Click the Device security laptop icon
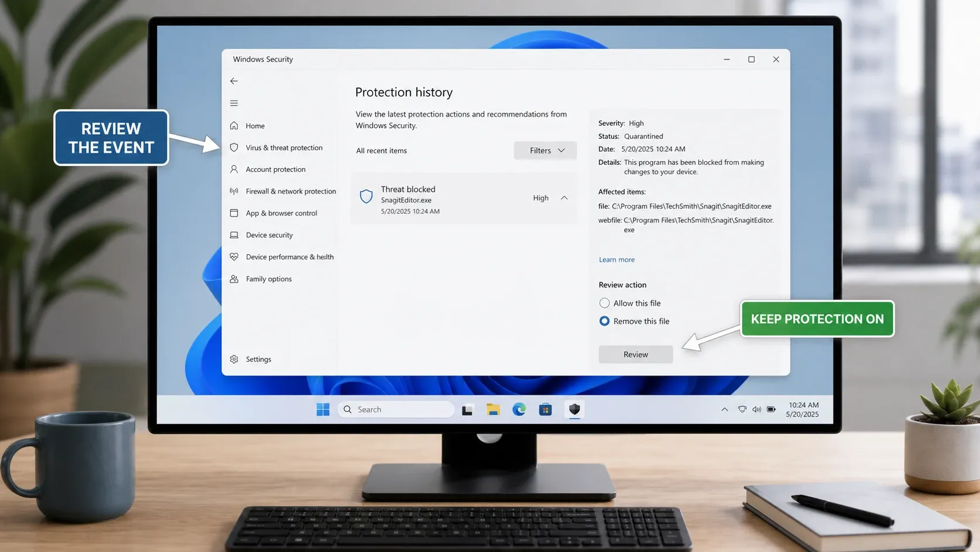The image size is (980, 552). (x=234, y=235)
